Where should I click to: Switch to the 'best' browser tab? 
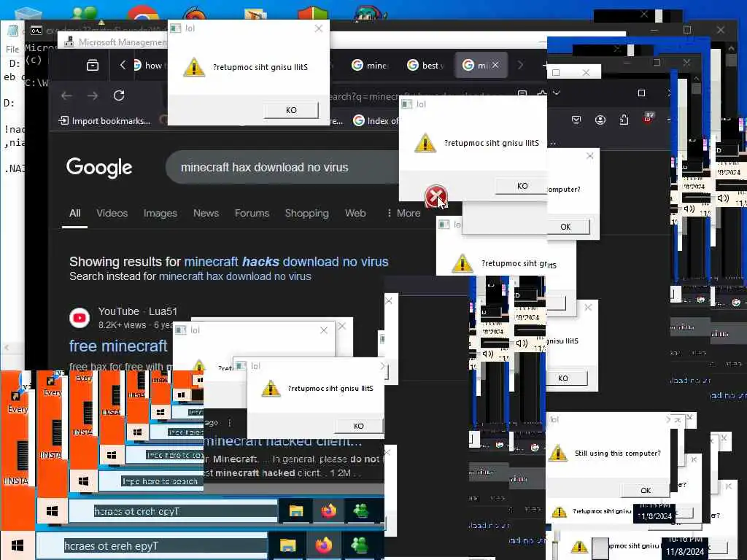pyautogui.click(x=425, y=65)
